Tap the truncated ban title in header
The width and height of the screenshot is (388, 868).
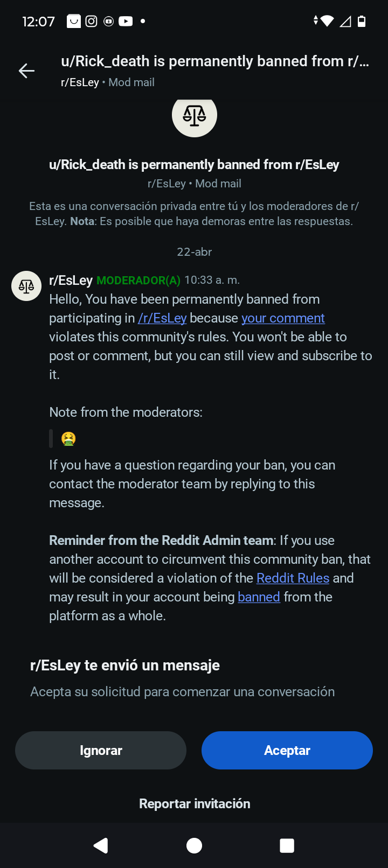tap(215, 61)
